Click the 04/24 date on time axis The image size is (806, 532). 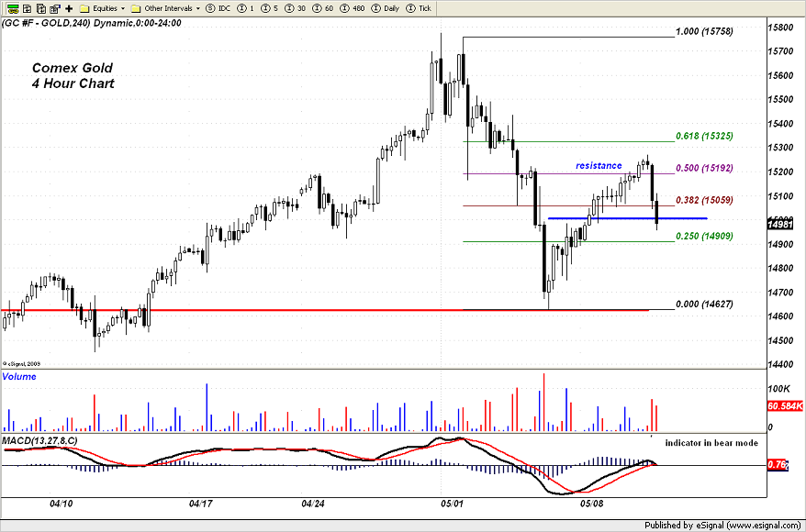313,504
